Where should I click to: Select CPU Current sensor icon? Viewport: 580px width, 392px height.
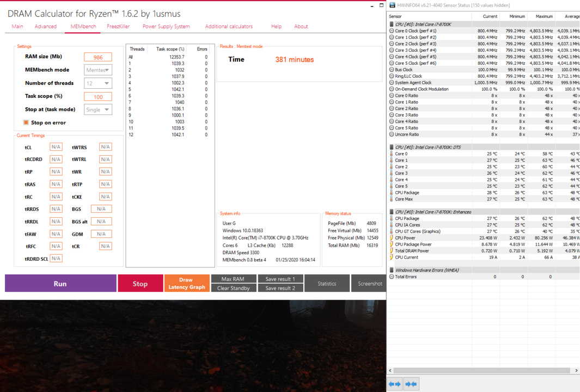click(x=392, y=257)
